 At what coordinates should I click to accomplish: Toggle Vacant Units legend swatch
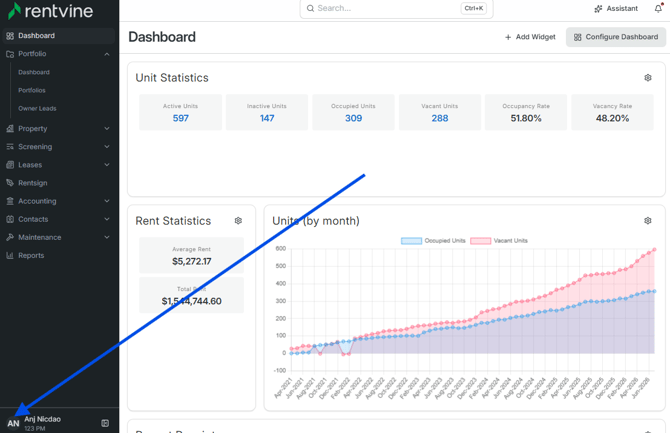pos(480,241)
